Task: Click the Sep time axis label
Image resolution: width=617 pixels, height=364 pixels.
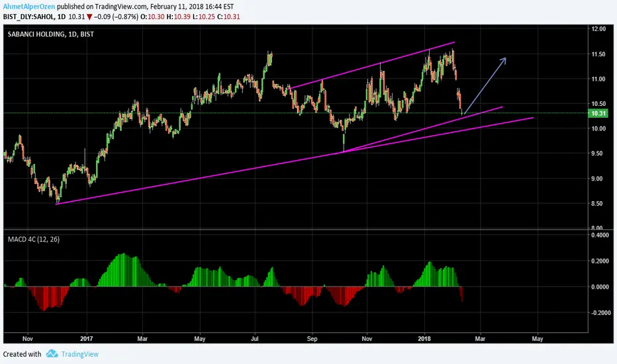Action: pos(312,338)
